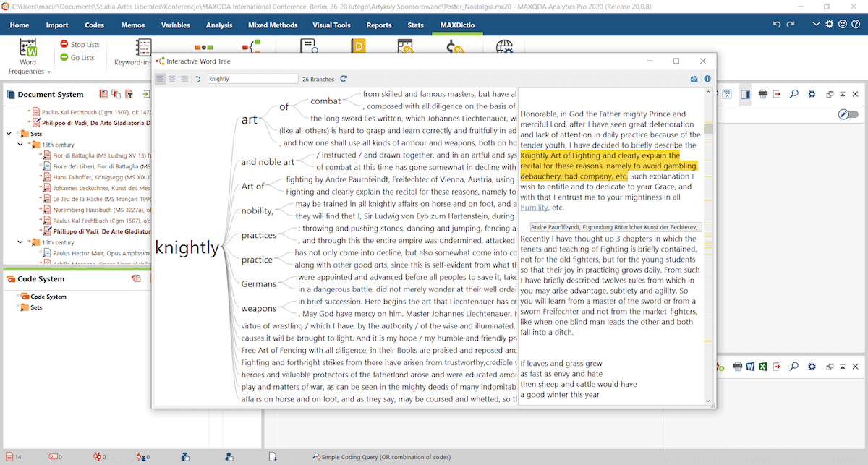Align word tree left
868x465 pixels.
point(160,79)
